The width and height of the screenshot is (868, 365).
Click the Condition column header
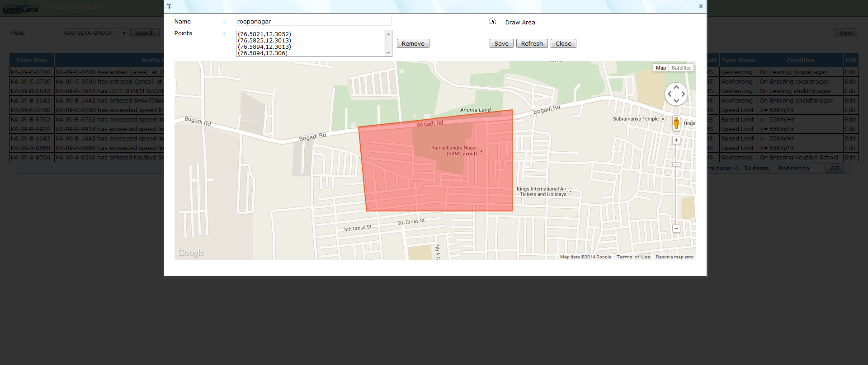(800, 60)
